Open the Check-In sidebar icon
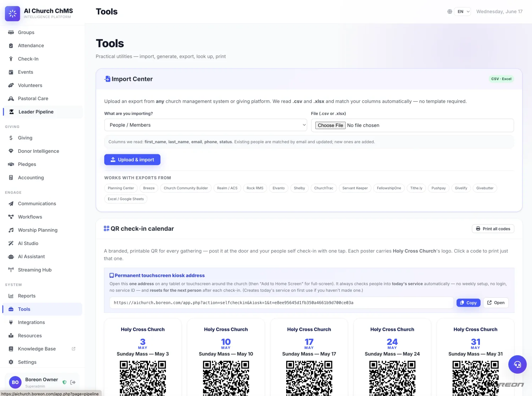The height and width of the screenshot is (396, 532). [x=11, y=59]
